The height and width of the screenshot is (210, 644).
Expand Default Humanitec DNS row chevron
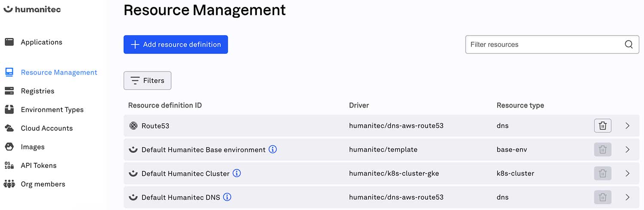coord(627,197)
